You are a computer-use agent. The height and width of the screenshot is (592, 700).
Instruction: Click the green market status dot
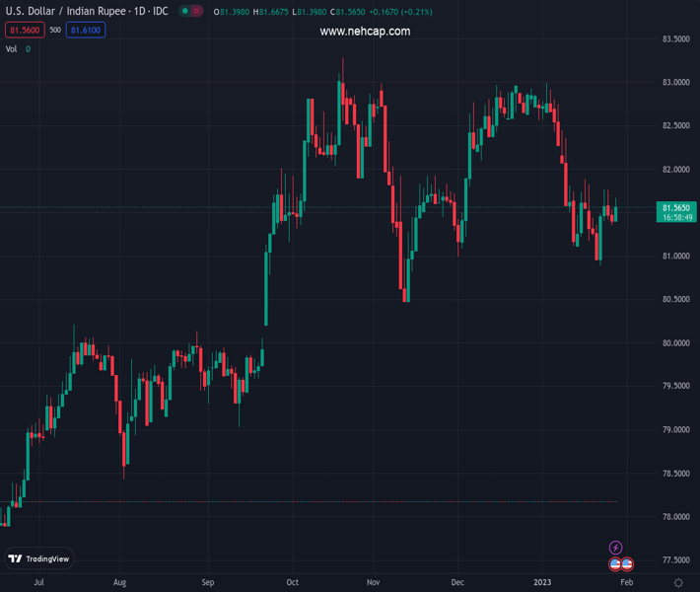coord(185,12)
